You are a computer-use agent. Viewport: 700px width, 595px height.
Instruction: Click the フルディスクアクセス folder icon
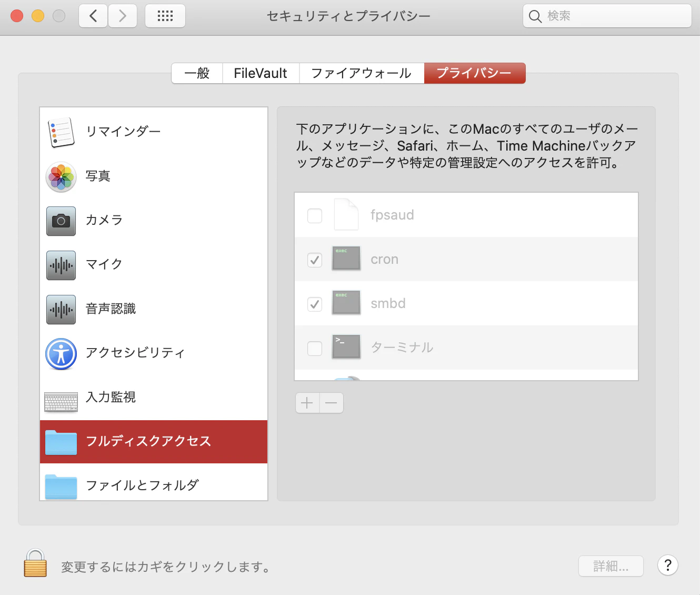[61, 442]
